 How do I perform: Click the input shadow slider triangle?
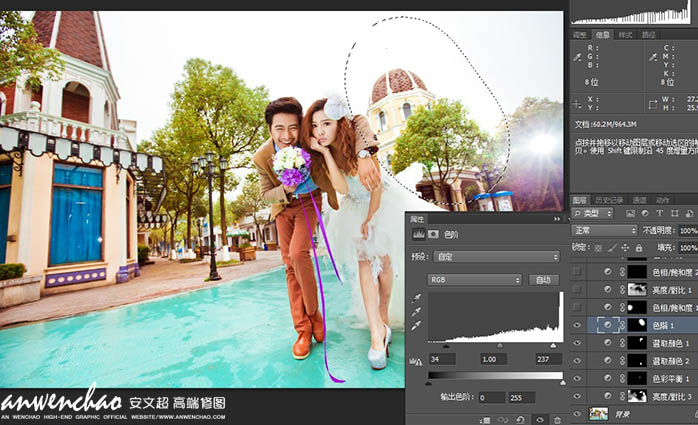tap(446, 345)
